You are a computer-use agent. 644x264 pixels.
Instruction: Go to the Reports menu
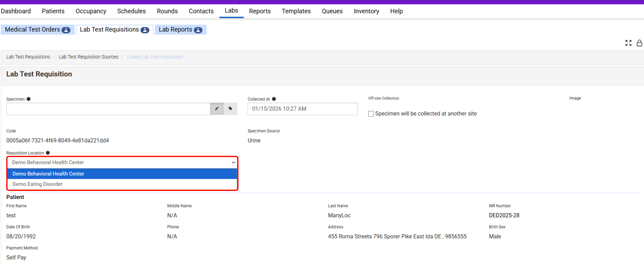pos(259,11)
